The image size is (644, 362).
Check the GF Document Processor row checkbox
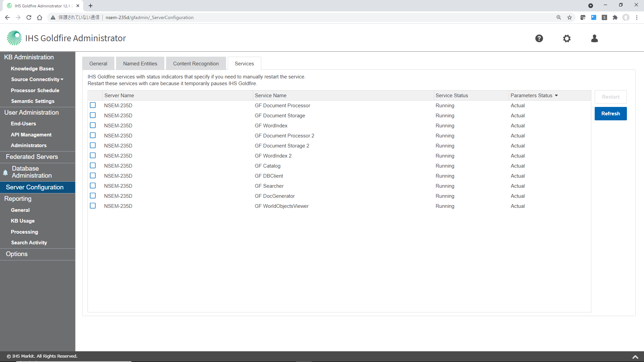(93, 105)
